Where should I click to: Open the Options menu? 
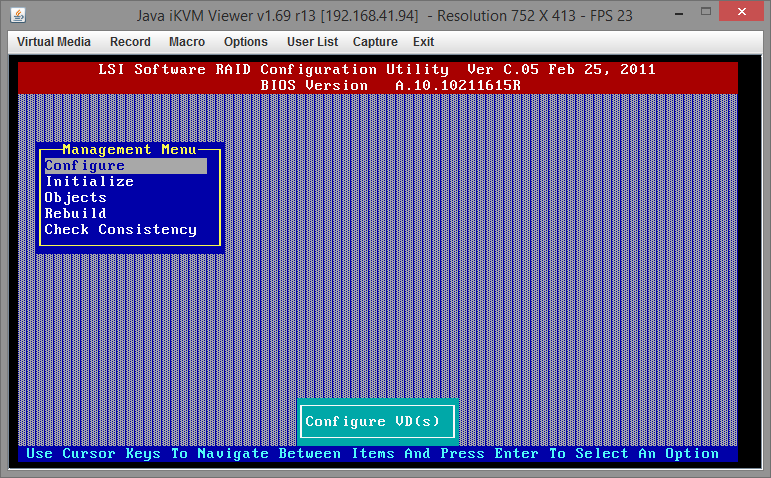[x=245, y=42]
